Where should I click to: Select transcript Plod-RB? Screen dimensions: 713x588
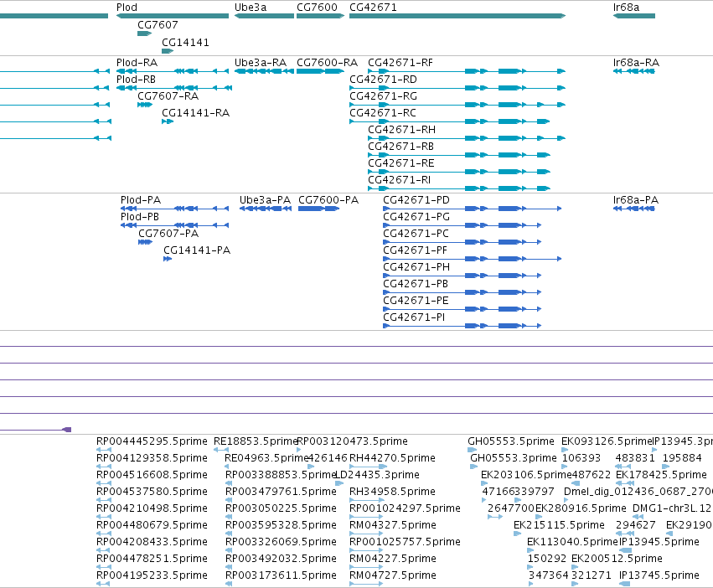click(174, 88)
